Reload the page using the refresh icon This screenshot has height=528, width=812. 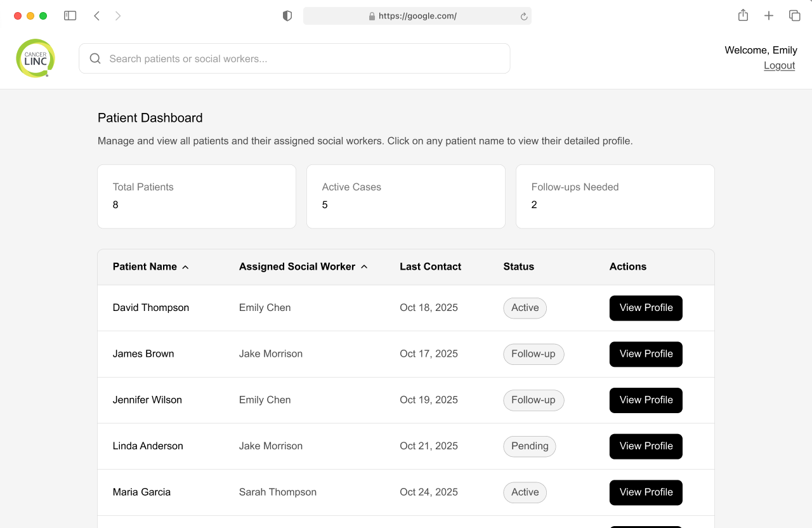click(x=523, y=16)
